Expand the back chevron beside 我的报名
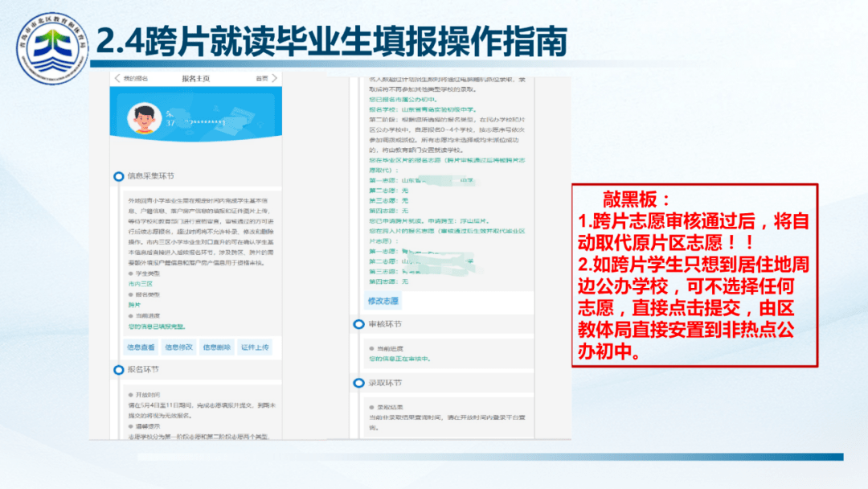Image resolution: width=868 pixels, height=489 pixels. coord(116,80)
